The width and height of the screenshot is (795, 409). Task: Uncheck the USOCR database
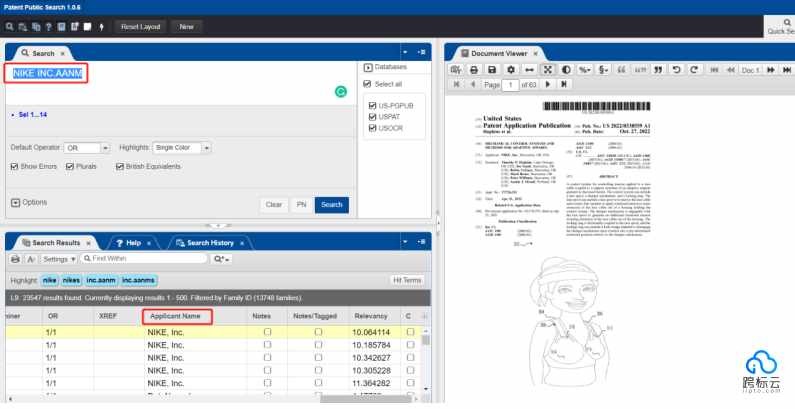372,128
